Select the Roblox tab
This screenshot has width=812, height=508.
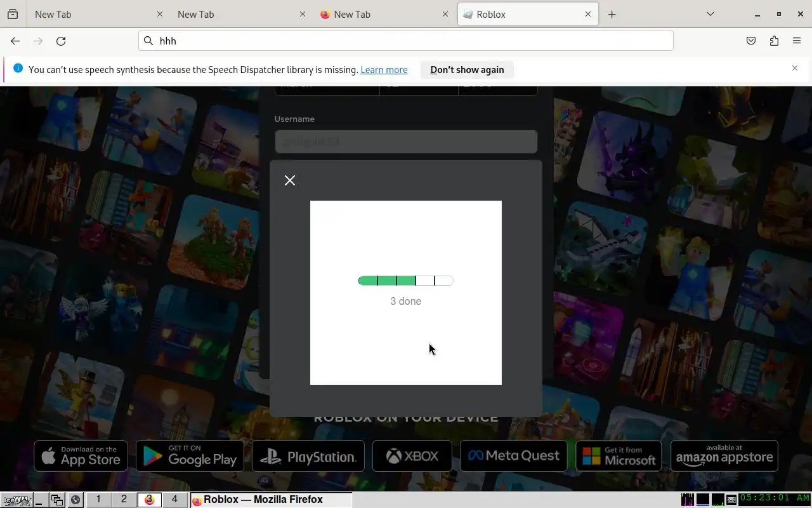528,14
